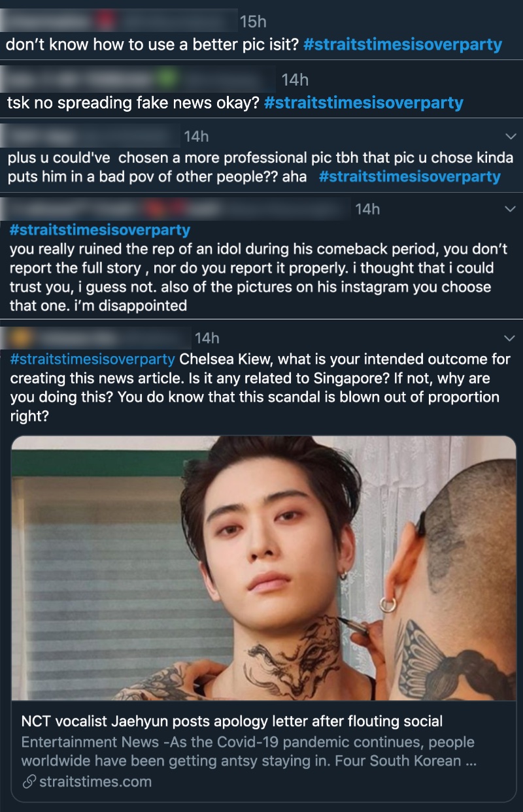This screenshot has width=523, height=812.
Task: Click the link icon beside straitstimes.com
Action: tap(28, 781)
